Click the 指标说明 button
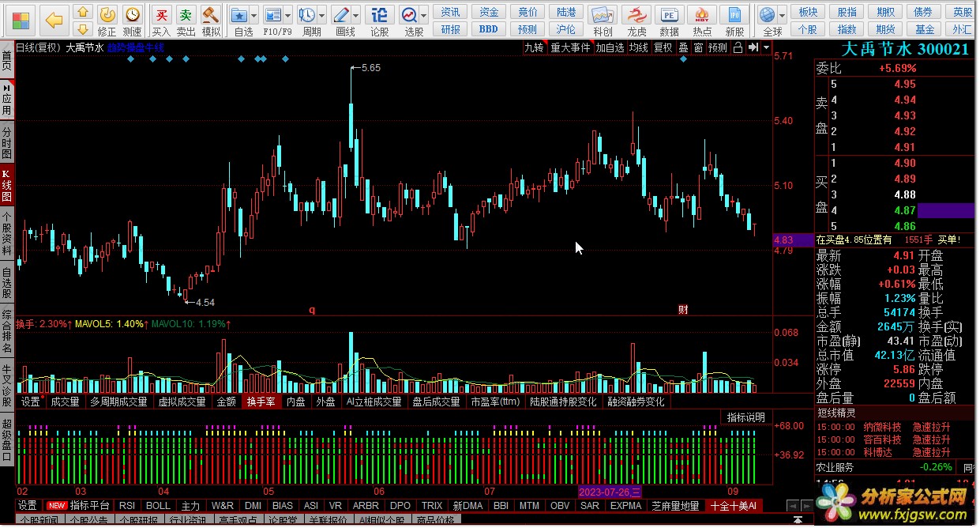The image size is (980, 528). [x=745, y=417]
